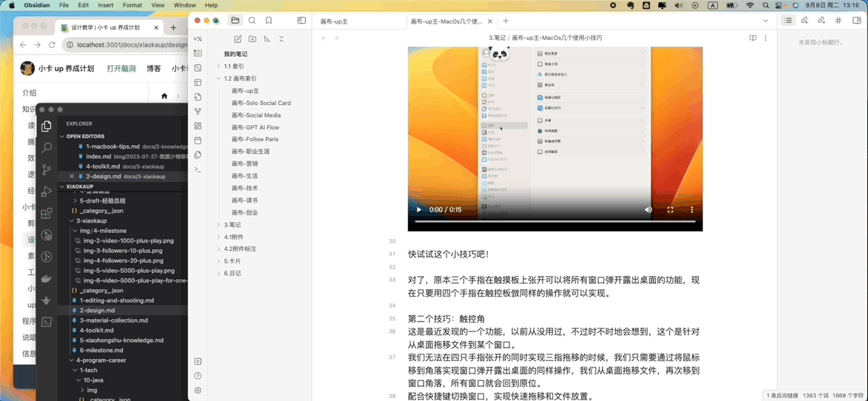This screenshot has height=401, width=868.
Task: Navigate back in the Obsidian note
Action: click(324, 38)
